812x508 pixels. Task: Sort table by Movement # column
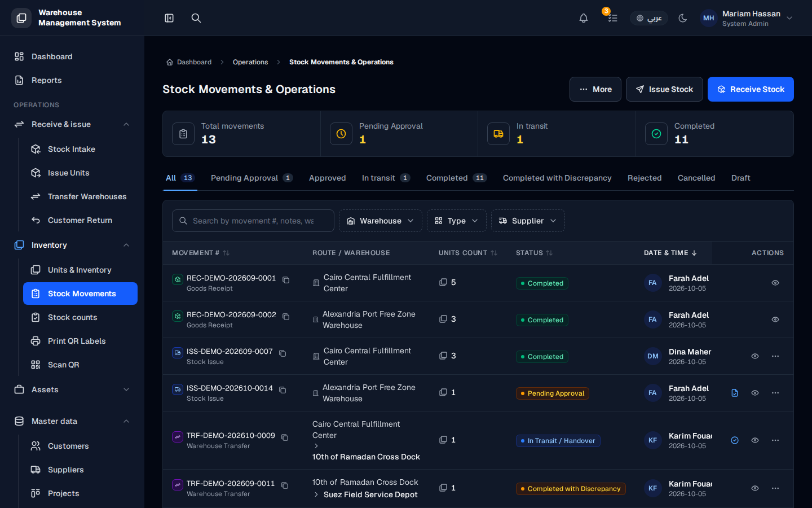(201, 253)
